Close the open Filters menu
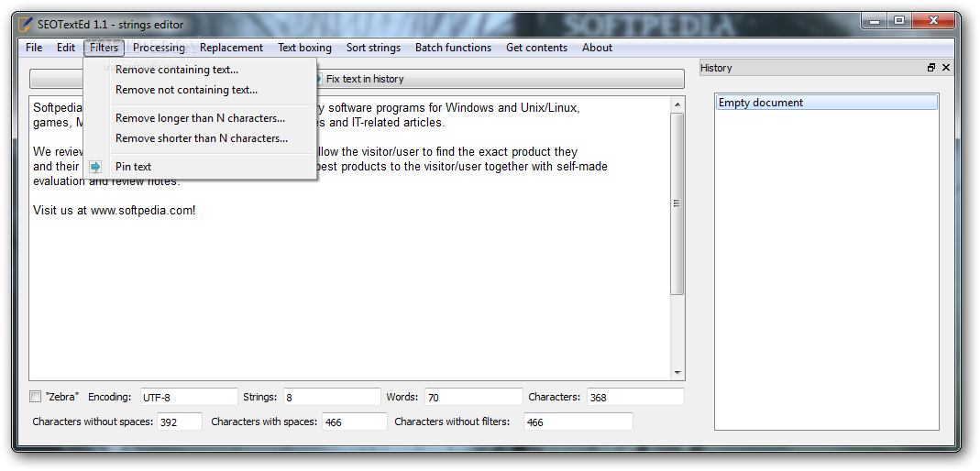Viewport: 980px width, 471px height. (104, 48)
